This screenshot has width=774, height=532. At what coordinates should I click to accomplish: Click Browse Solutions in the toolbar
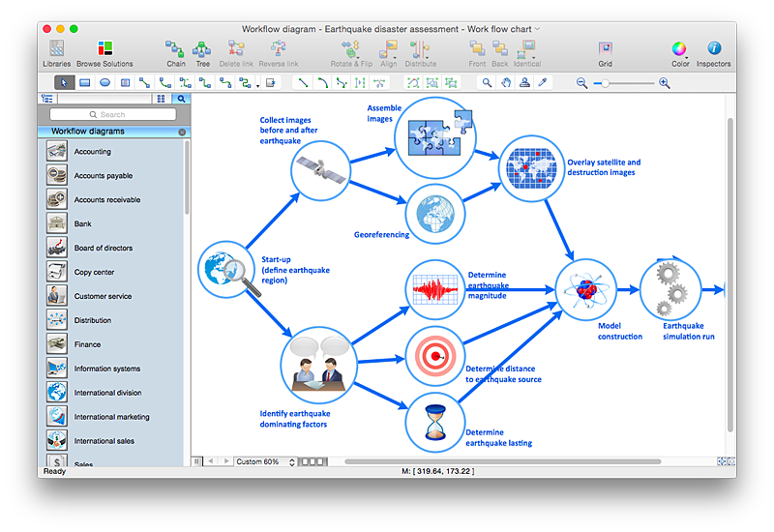(104, 54)
